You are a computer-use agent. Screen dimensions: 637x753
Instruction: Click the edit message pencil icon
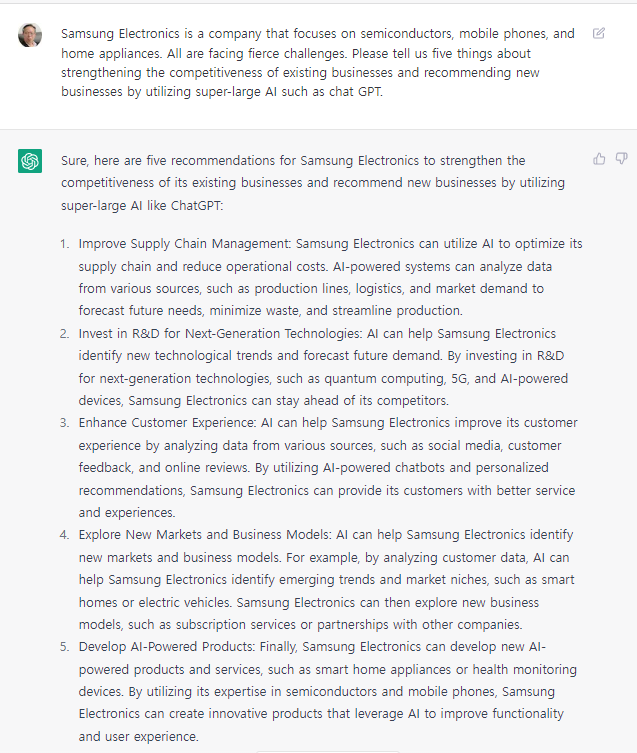pyautogui.click(x=599, y=33)
